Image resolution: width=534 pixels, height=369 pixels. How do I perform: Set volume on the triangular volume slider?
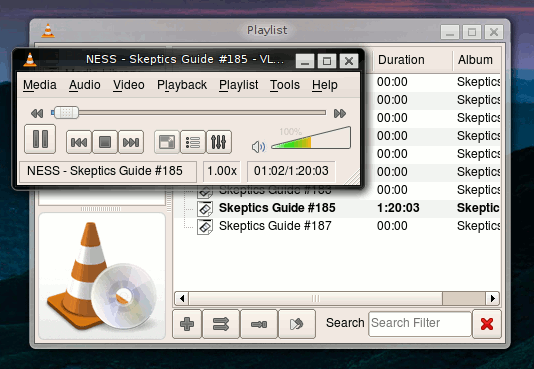(311, 138)
